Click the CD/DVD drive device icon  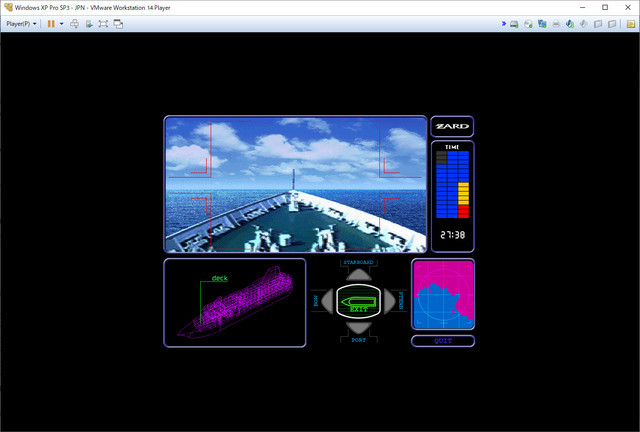pos(528,24)
